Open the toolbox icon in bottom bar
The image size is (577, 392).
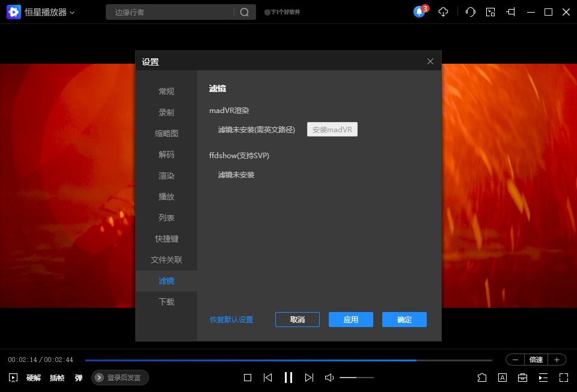click(x=523, y=378)
